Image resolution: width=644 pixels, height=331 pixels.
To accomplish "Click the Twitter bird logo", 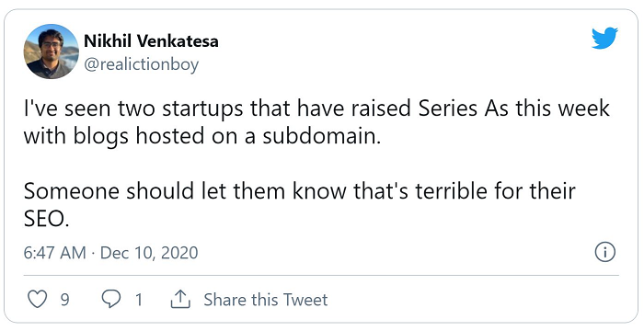I will tap(604, 39).
